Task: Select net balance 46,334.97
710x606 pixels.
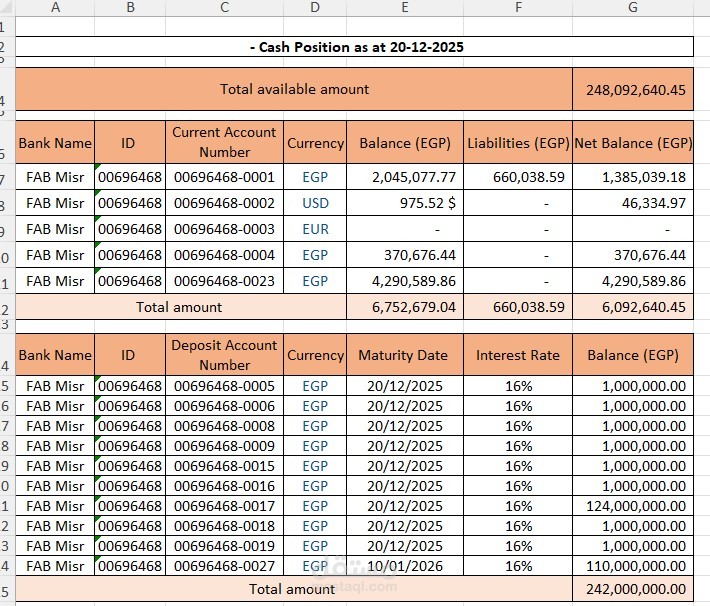Action: point(633,203)
